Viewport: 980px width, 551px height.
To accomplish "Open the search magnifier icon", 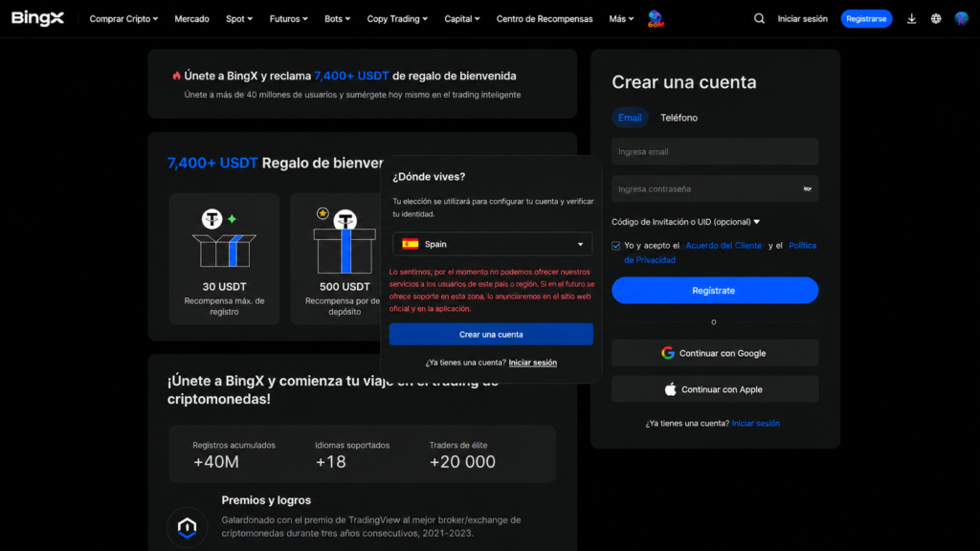I will 759,19.
